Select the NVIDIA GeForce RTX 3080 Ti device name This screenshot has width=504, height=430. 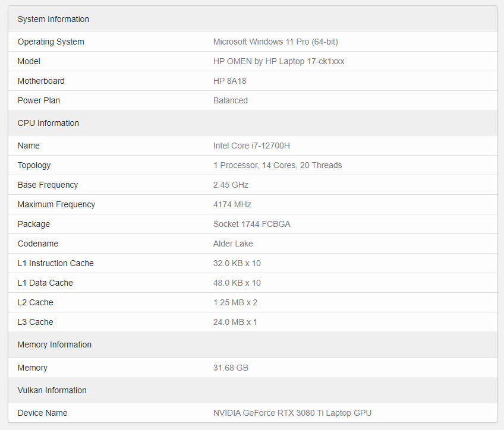(292, 413)
